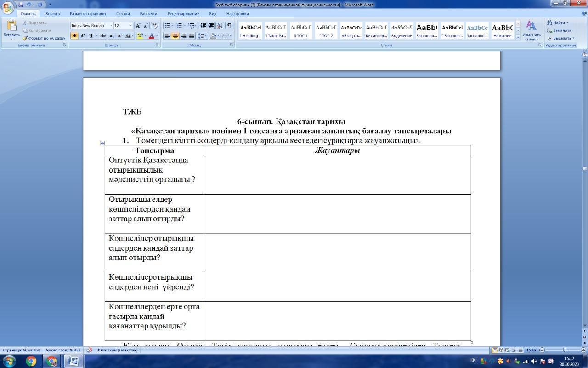Click the Grow Font icon
Screen dimensions: 588x368
pos(138,26)
